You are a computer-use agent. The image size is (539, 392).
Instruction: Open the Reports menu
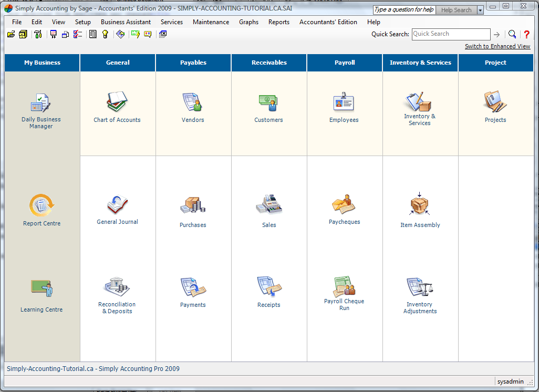(x=279, y=22)
